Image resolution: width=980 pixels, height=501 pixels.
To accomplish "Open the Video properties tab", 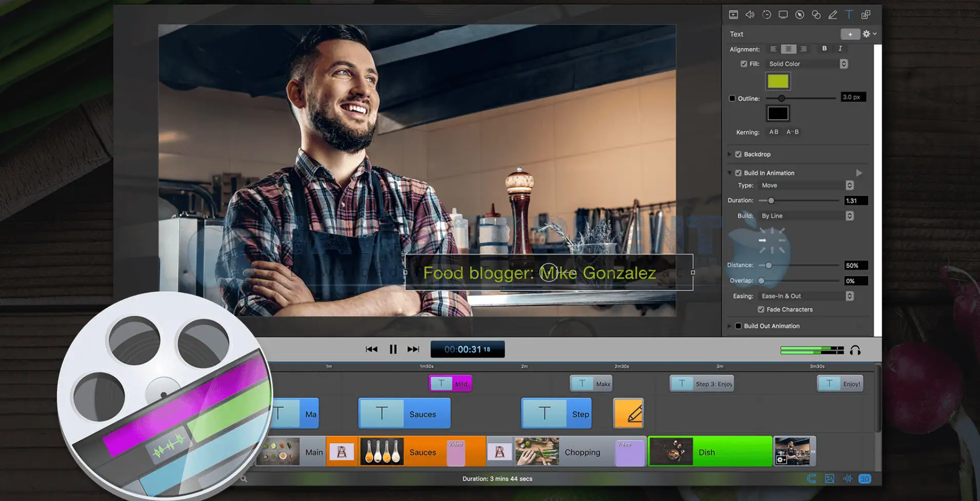I will (733, 15).
